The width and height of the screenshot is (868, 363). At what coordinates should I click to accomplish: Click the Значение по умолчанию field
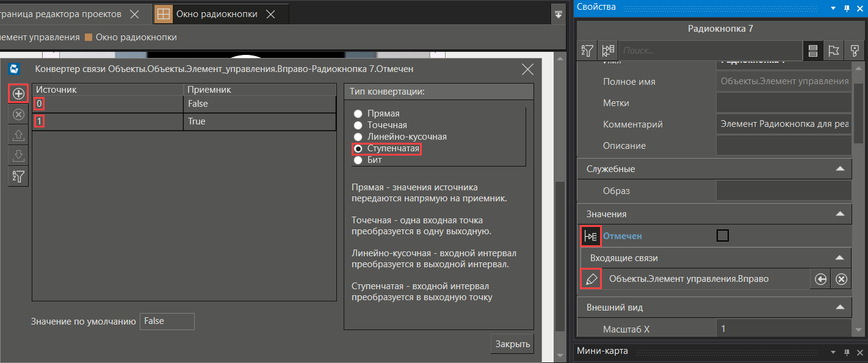[167, 321]
